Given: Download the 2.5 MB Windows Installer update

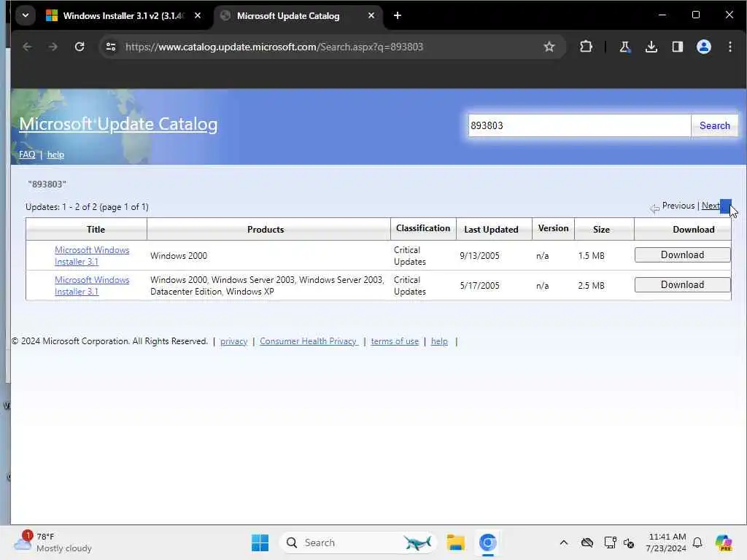Looking at the screenshot, I should (682, 285).
